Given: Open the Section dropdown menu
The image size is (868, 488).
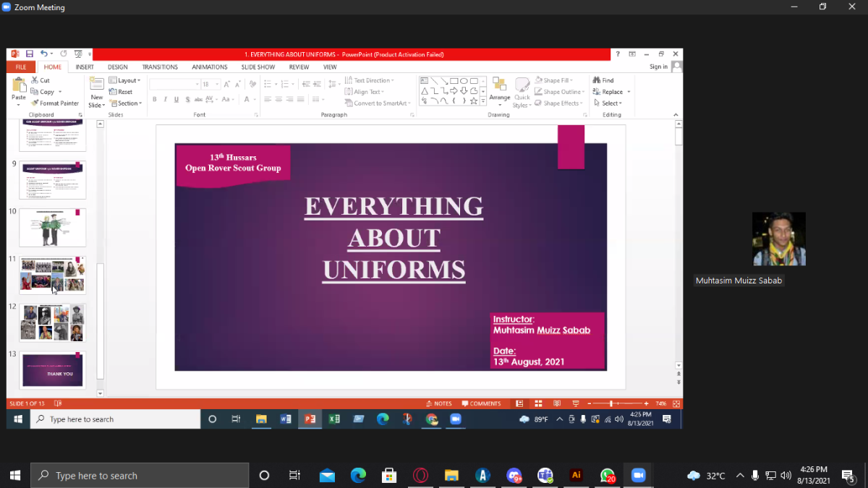Looking at the screenshot, I should pos(128,103).
